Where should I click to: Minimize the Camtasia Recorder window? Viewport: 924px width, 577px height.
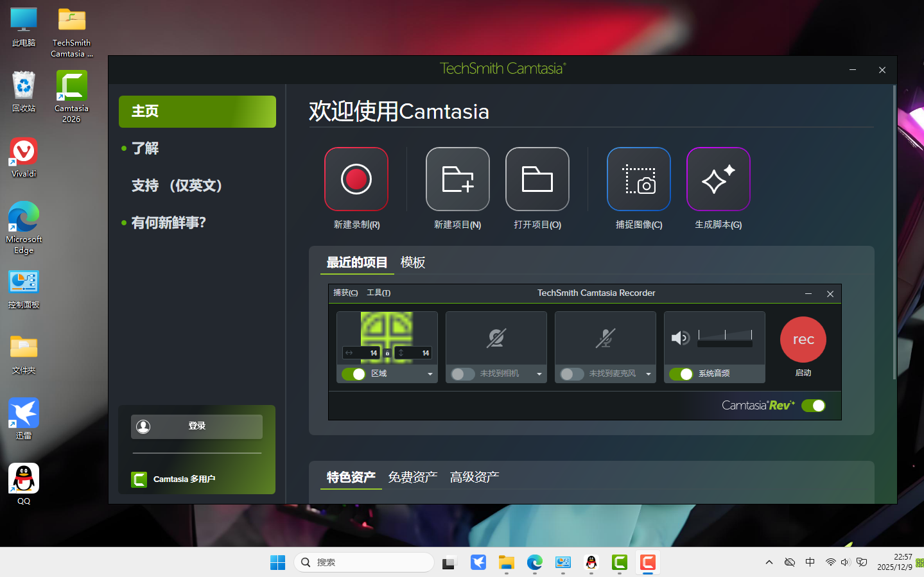(x=808, y=293)
